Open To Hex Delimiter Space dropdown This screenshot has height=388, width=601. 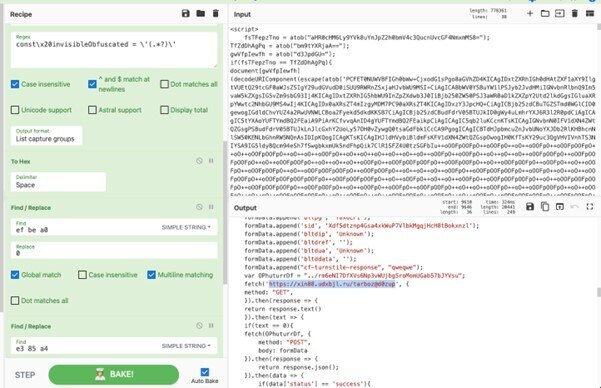click(58, 182)
